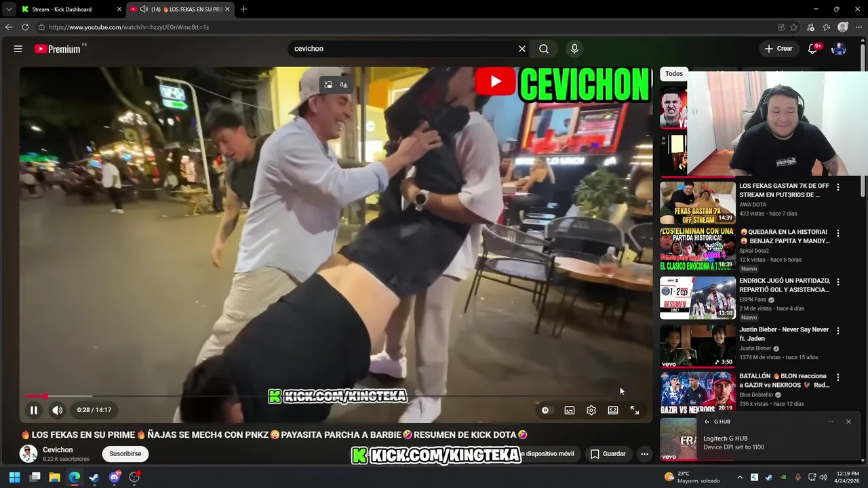The image size is (868, 488).
Task: Open options menu for QUEDARA EN LA HISTORIA video
Action: 838,233
